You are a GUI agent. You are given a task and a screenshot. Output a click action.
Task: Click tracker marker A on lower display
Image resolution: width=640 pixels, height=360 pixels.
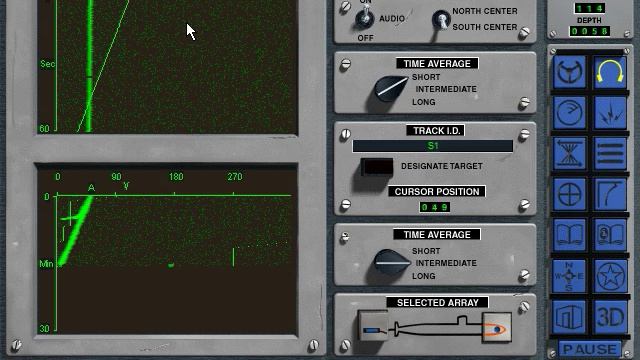coord(91,188)
